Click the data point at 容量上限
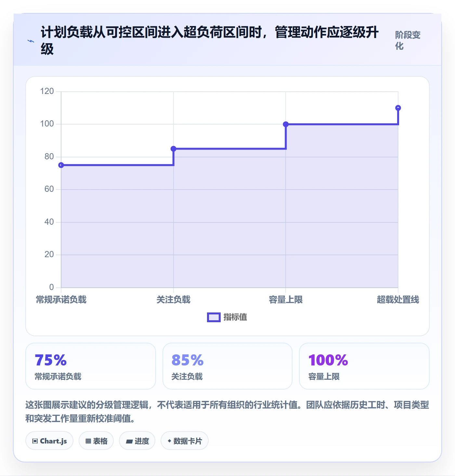The width and height of the screenshot is (455, 476). point(286,124)
